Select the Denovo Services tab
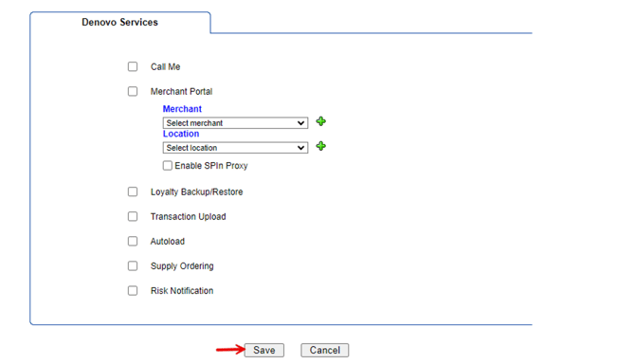The image size is (635, 364). [119, 22]
